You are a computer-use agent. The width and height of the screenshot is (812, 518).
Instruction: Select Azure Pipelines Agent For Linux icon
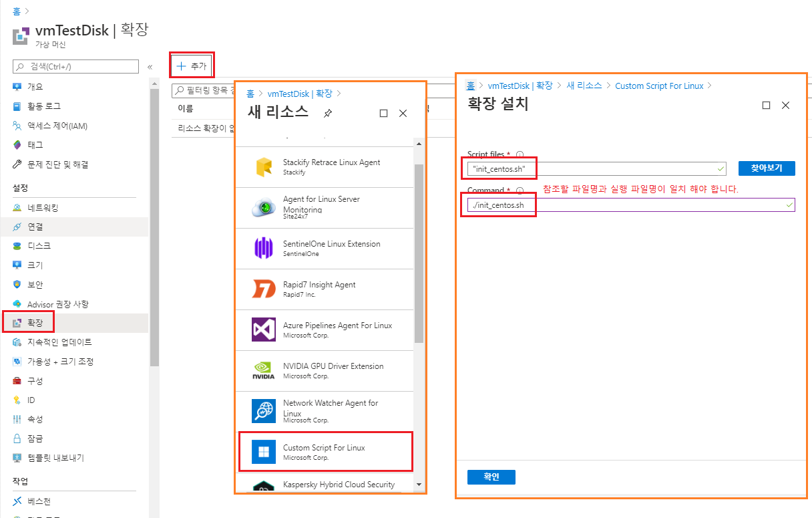264,330
